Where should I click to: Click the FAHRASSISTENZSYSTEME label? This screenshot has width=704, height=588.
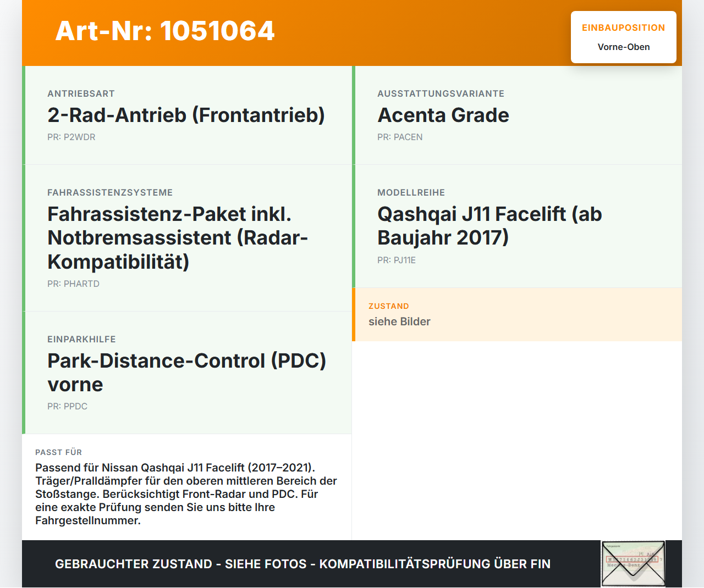(x=110, y=192)
